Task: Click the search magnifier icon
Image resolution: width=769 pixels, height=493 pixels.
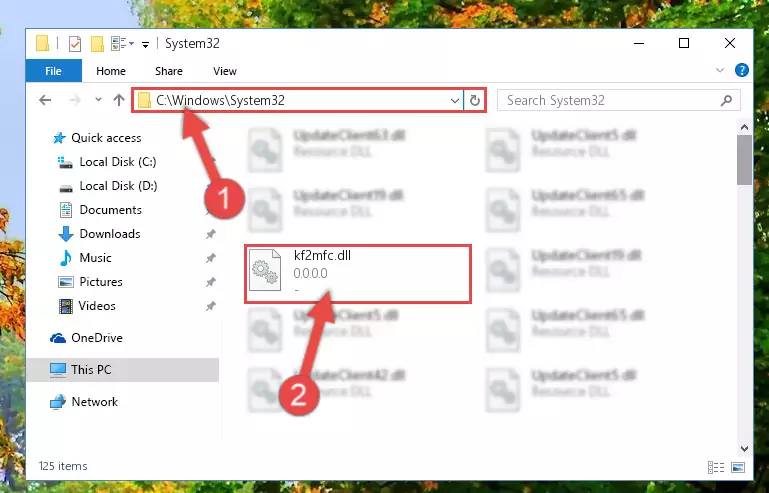Action: pos(726,101)
